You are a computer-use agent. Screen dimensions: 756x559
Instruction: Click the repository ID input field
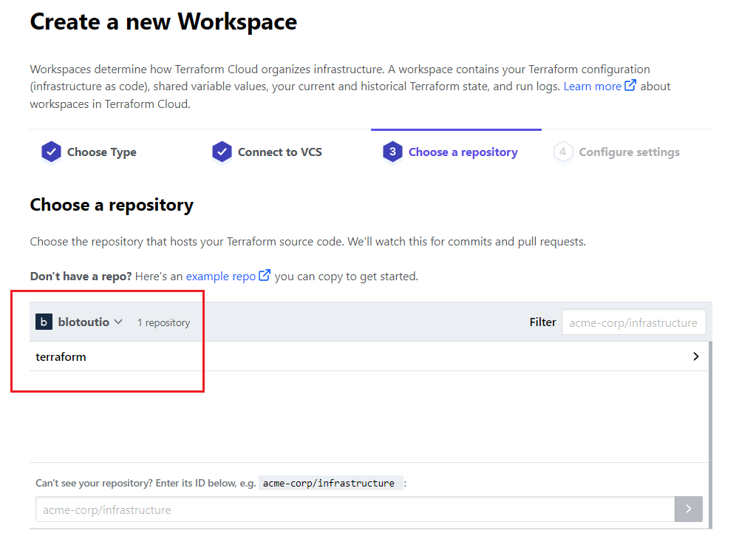[x=355, y=509]
